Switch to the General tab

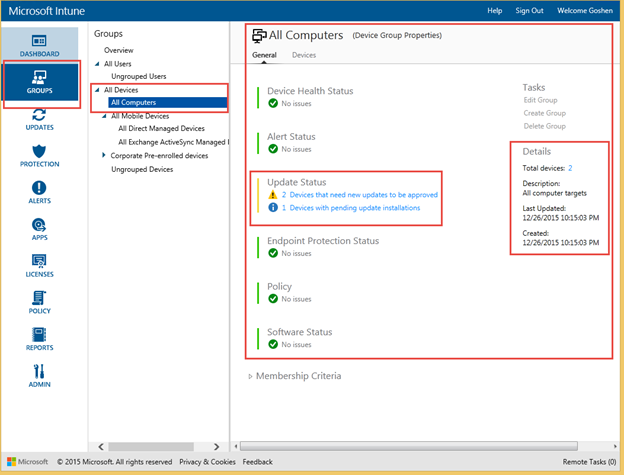click(x=264, y=55)
